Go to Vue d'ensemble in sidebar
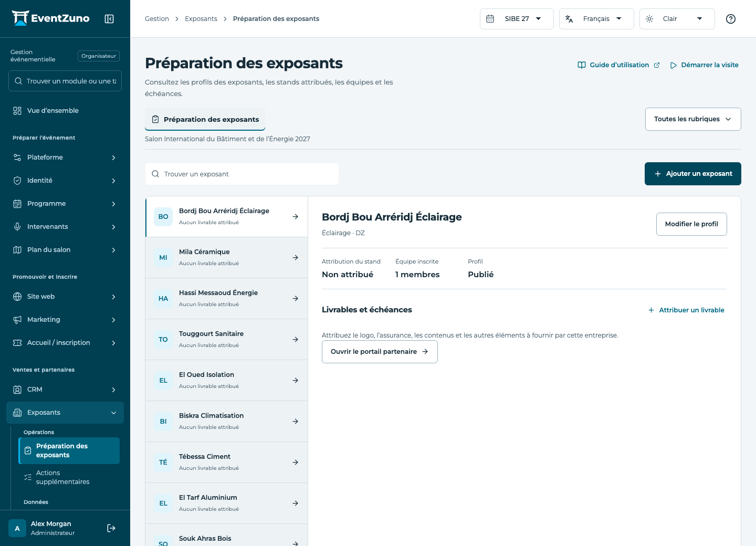The width and height of the screenshot is (756, 546). 65,111
